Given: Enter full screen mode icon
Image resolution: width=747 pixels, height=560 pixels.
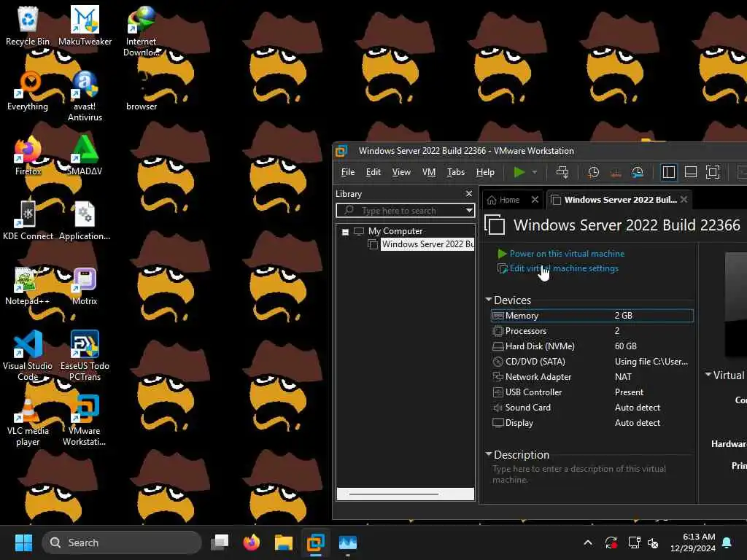Looking at the screenshot, I should click(x=713, y=172).
